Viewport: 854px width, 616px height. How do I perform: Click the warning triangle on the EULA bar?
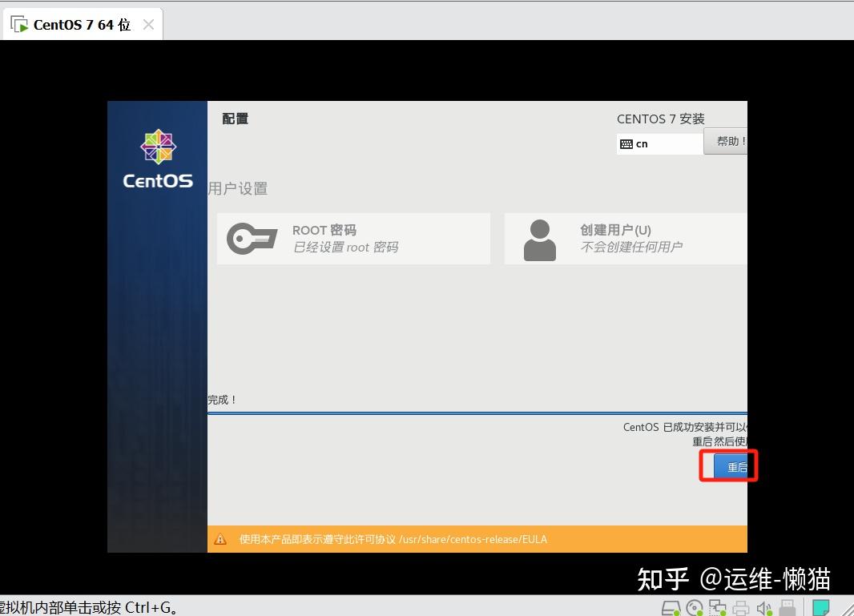tap(220, 539)
